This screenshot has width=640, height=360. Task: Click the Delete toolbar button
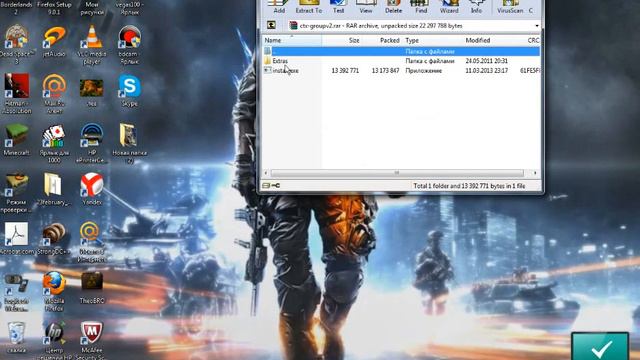pyautogui.click(x=393, y=7)
